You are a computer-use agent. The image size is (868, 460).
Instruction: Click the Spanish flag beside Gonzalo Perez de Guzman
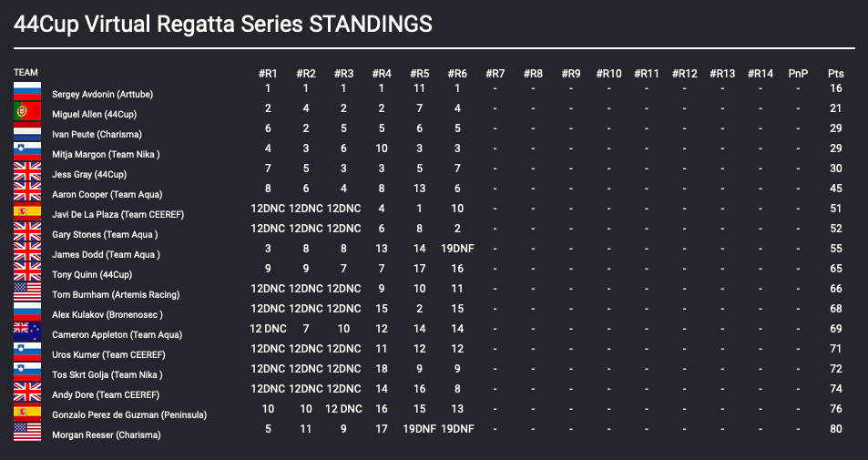pos(27,412)
